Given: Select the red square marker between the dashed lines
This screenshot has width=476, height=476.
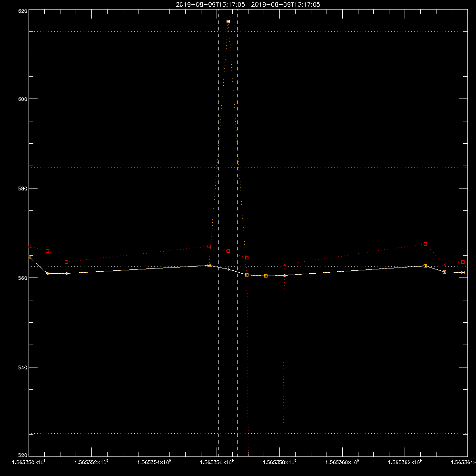Looking at the screenshot, I should pyautogui.click(x=228, y=251).
